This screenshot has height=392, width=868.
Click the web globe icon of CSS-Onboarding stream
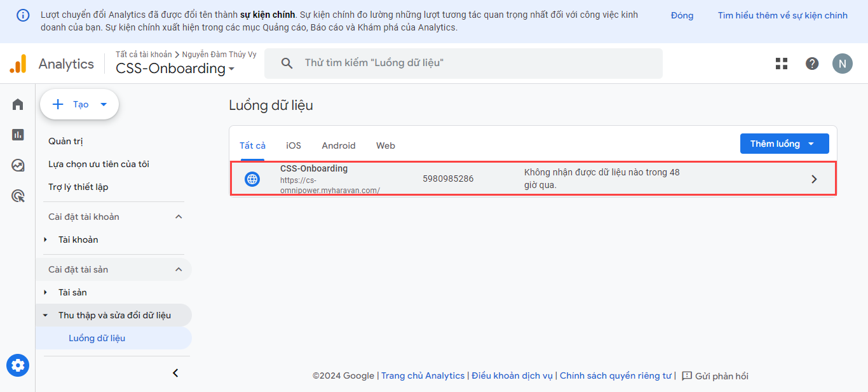tap(252, 179)
